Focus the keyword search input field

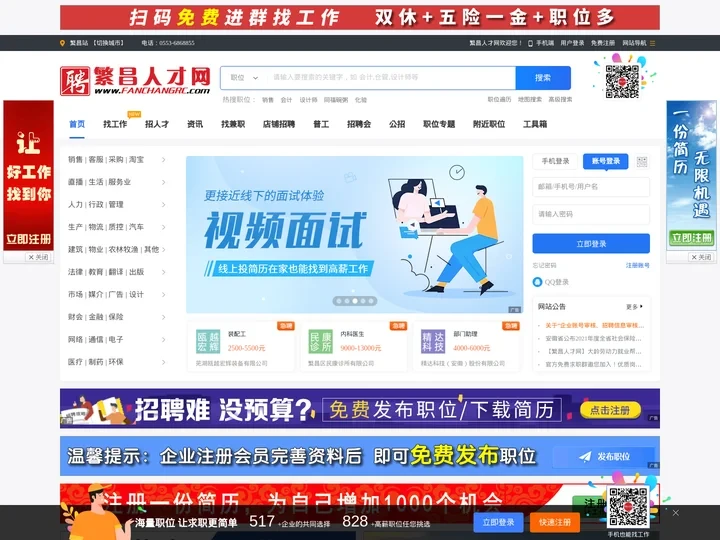click(391, 78)
